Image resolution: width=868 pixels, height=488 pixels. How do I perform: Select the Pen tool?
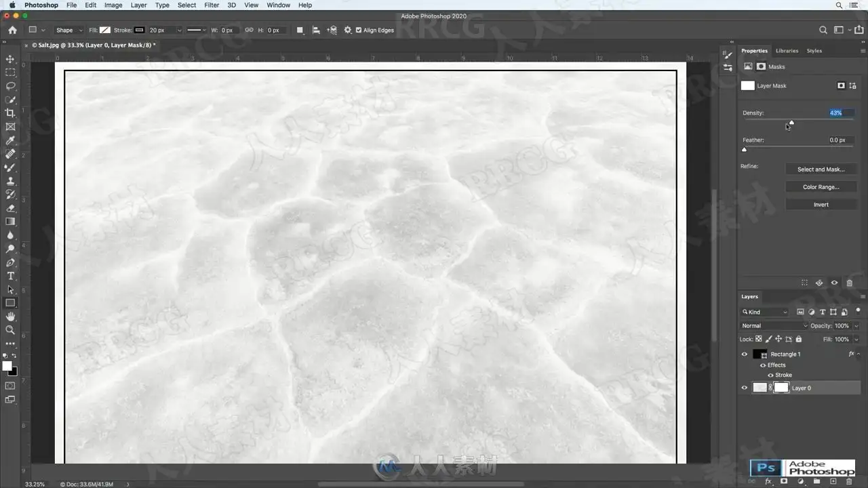point(10,262)
